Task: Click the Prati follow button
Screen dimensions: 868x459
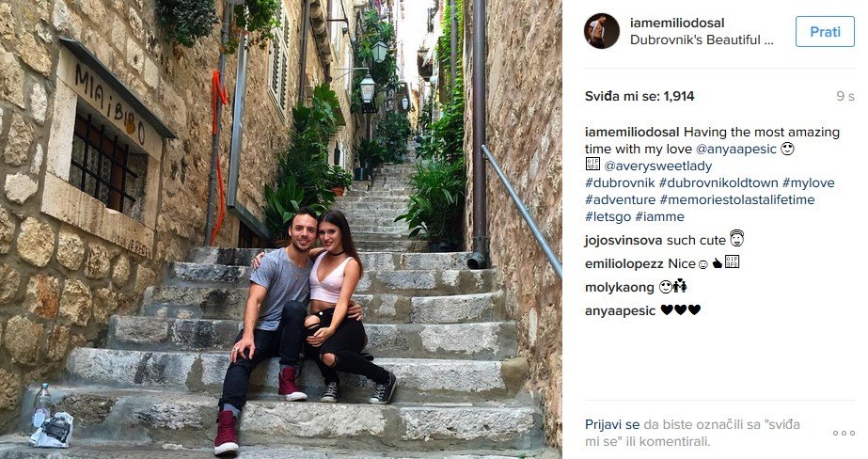Action: tap(825, 32)
